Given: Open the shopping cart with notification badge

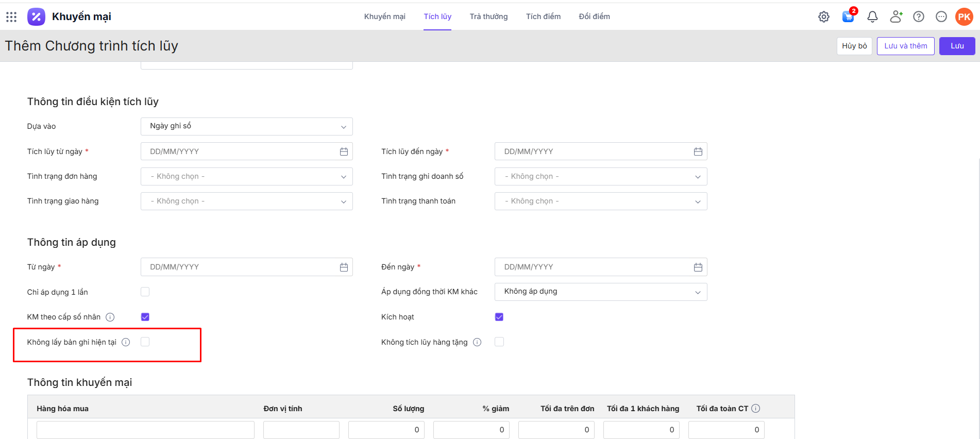Looking at the screenshot, I should click(x=848, y=17).
